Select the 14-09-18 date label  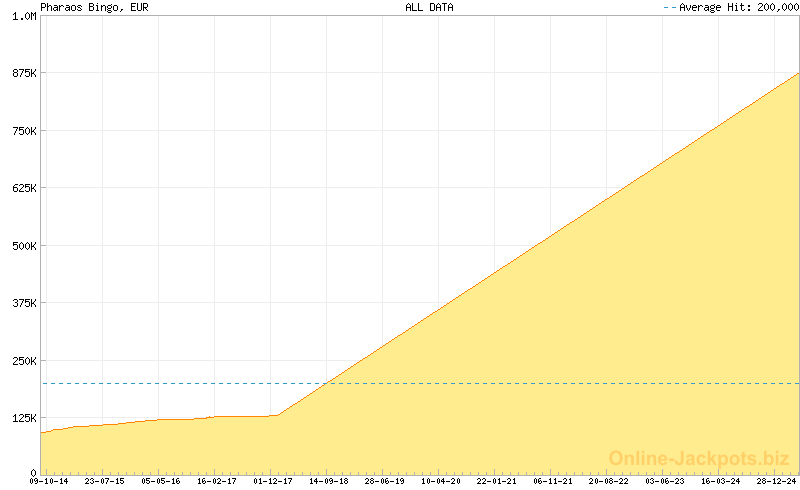tap(329, 481)
